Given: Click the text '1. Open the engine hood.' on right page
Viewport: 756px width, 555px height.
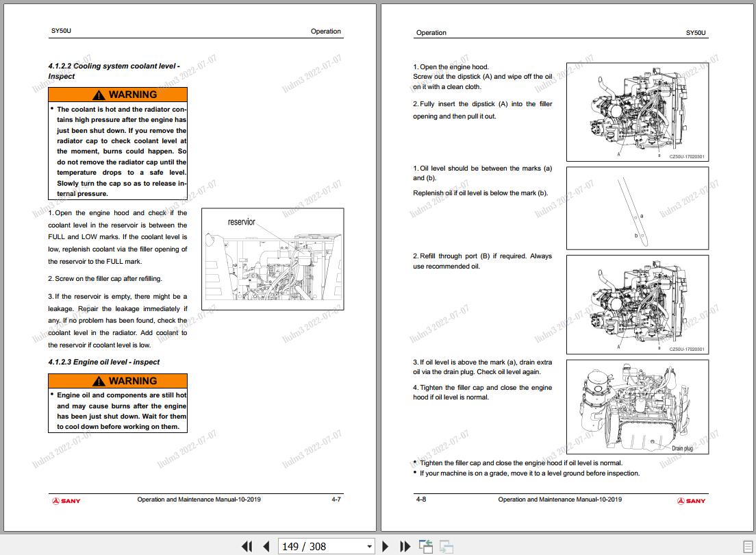Looking at the screenshot, I should point(451,67).
